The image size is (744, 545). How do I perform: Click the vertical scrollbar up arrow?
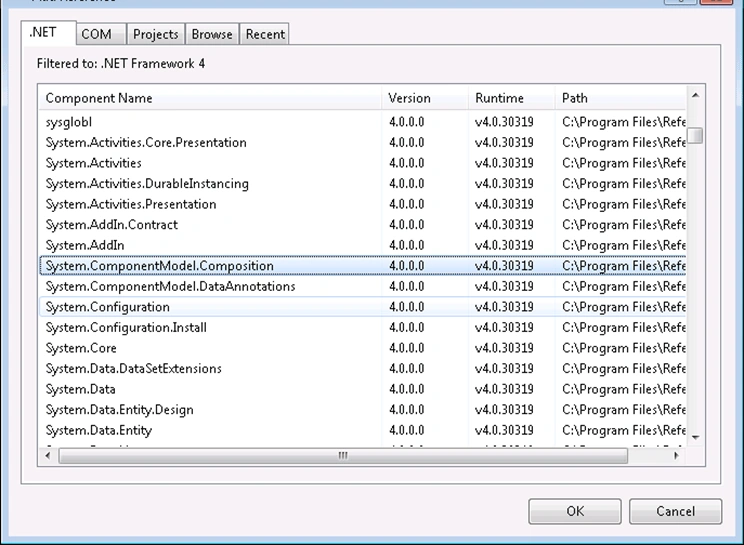696,95
